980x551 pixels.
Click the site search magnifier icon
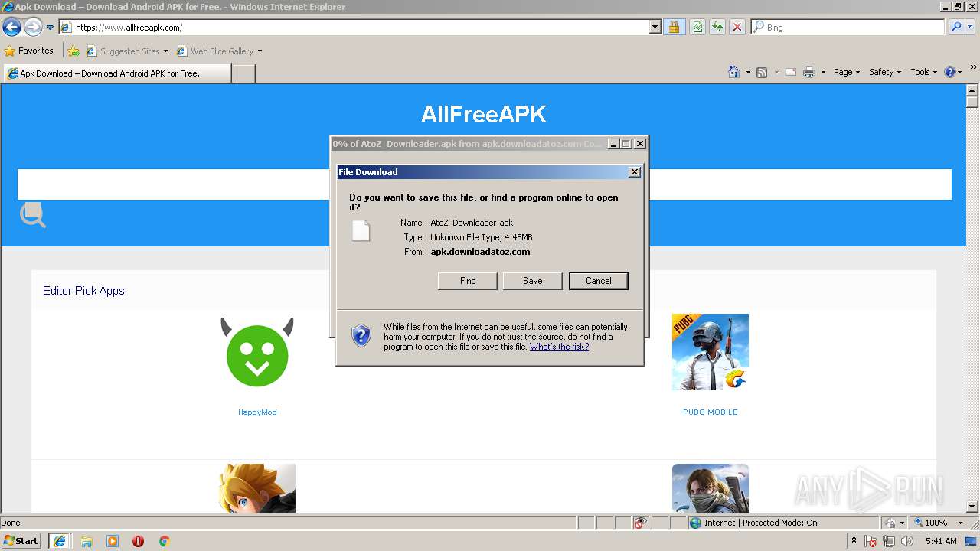(x=33, y=215)
